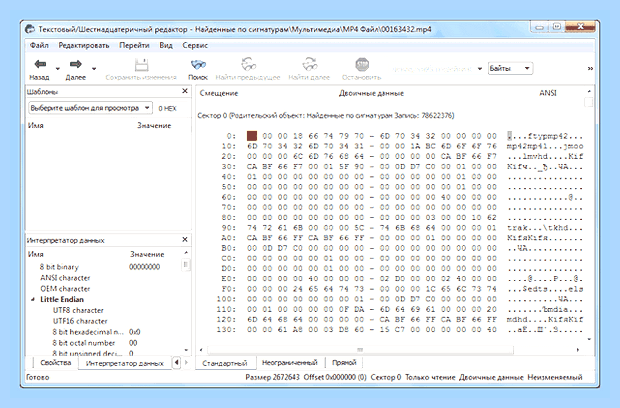Collapse the Little Endian tree node
This screenshot has height=408, width=620.
(33, 300)
